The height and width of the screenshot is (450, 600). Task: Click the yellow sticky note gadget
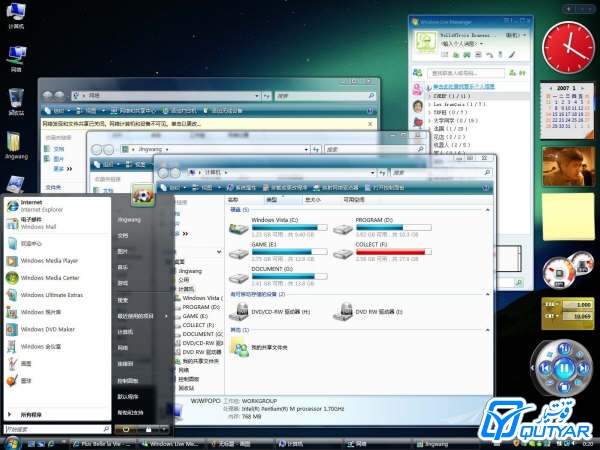coord(568,216)
